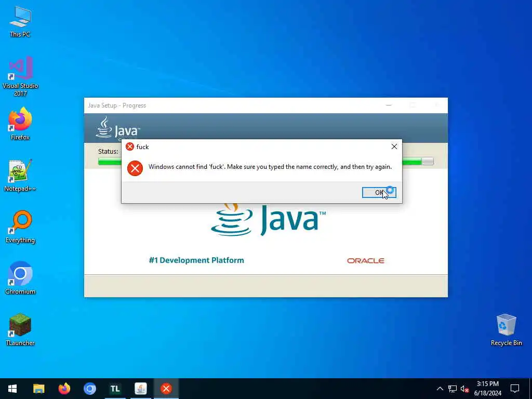Click the 'Status:' label in Java Setup

point(108,151)
